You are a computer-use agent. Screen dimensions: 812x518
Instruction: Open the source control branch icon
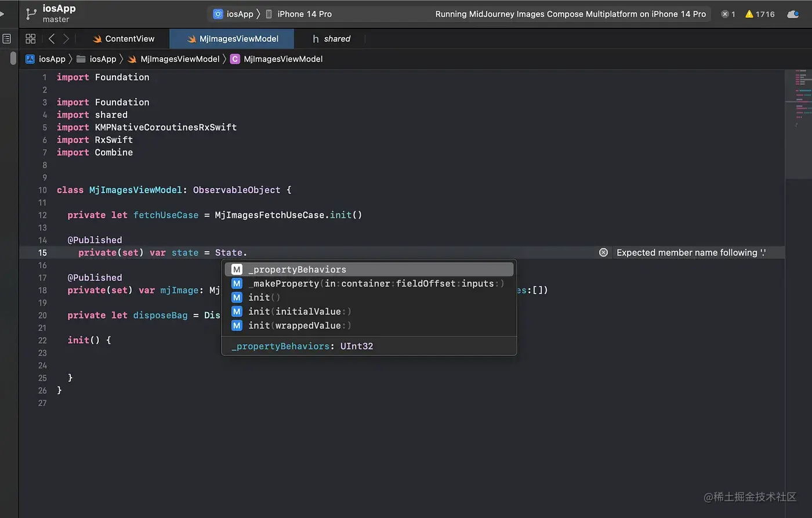[x=31, y=14]
